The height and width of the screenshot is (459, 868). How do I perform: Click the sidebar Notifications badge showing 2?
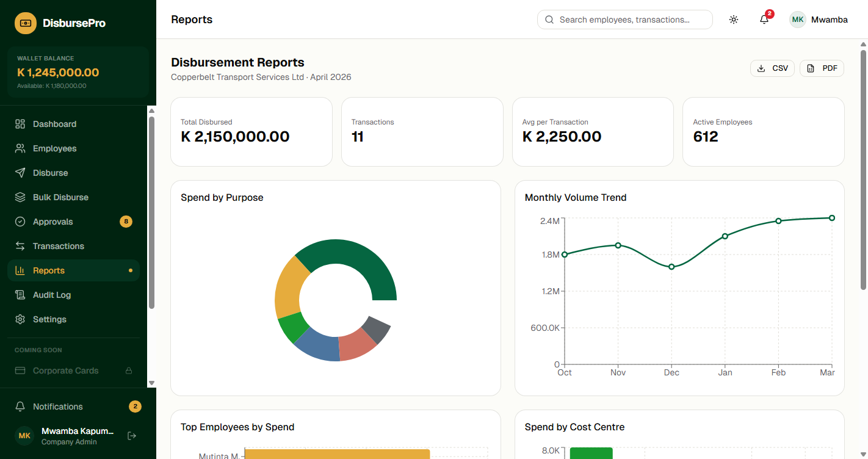135,407
